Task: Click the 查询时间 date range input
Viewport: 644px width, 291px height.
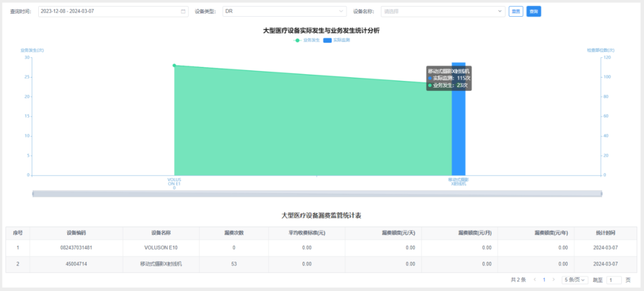Action: coord(113,11)
